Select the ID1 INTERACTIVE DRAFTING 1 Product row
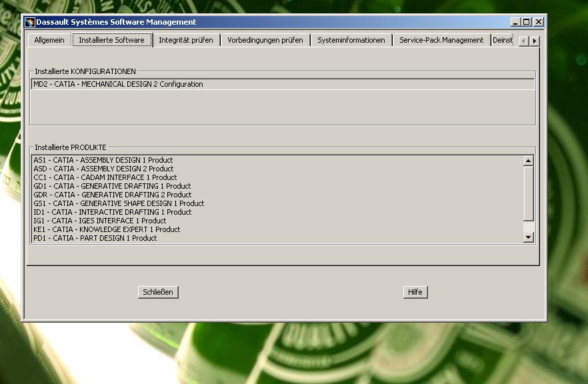 [x=277, y=212]
